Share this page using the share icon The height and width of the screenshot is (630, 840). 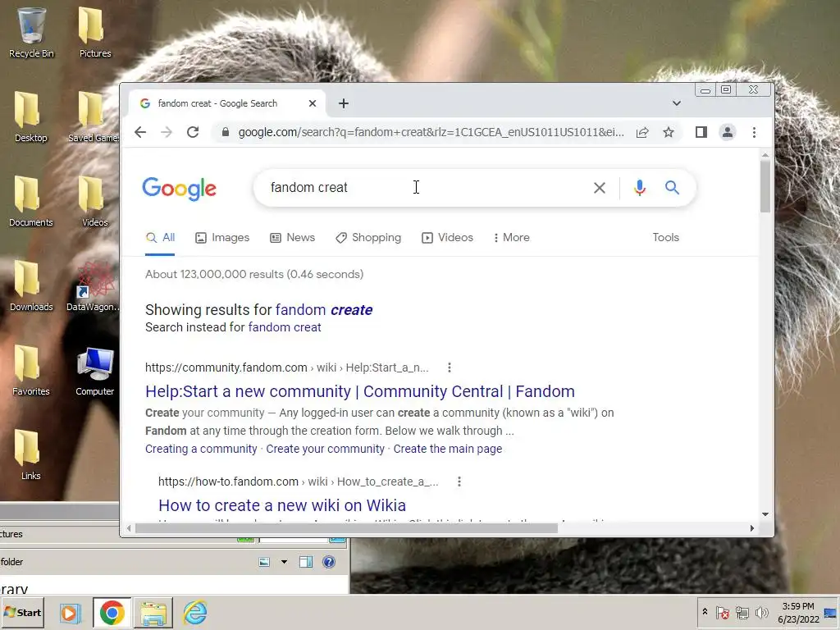642,132
